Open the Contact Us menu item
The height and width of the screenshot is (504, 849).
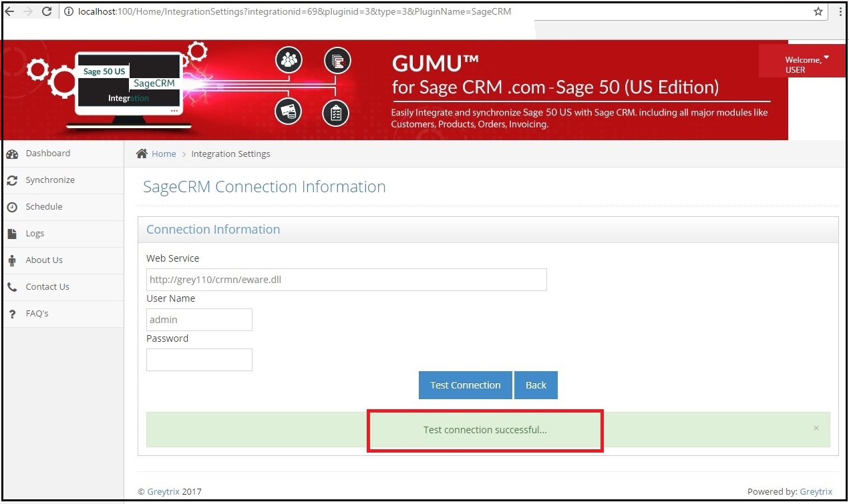(63, 287)
